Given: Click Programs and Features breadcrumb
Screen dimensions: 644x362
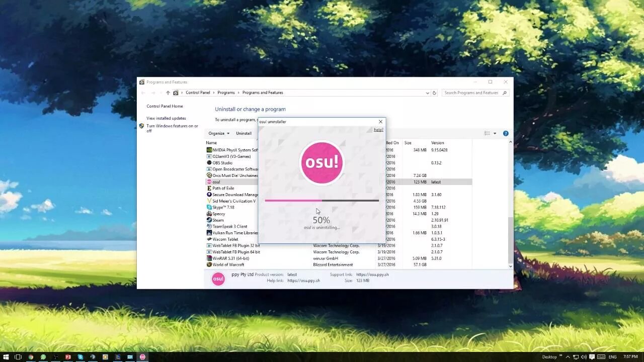Looking at the screenshot, I should [x=263, y=93].
